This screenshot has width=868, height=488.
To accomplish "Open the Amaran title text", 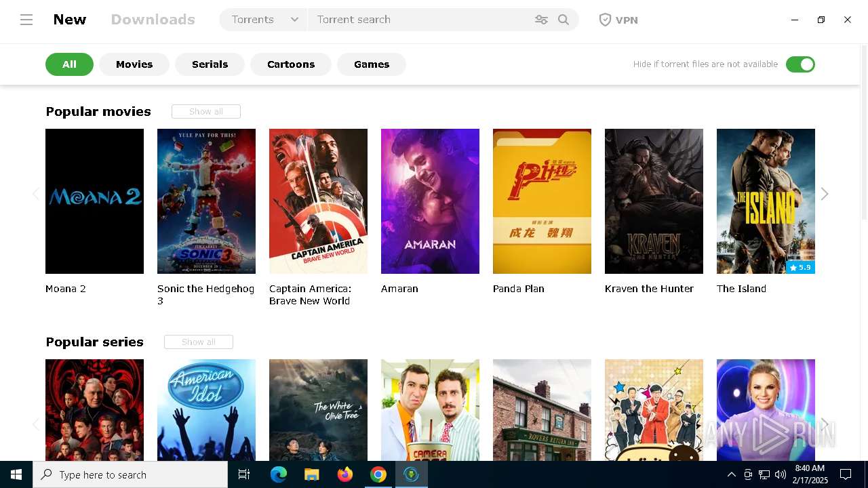I will [399, 289].
